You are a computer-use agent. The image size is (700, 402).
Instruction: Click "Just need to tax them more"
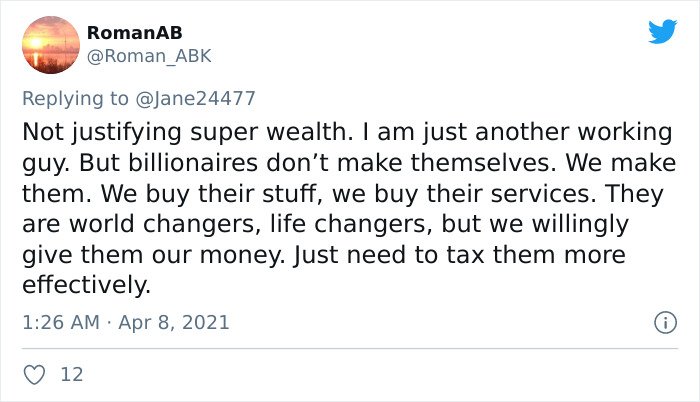click(x=459, y=255)
